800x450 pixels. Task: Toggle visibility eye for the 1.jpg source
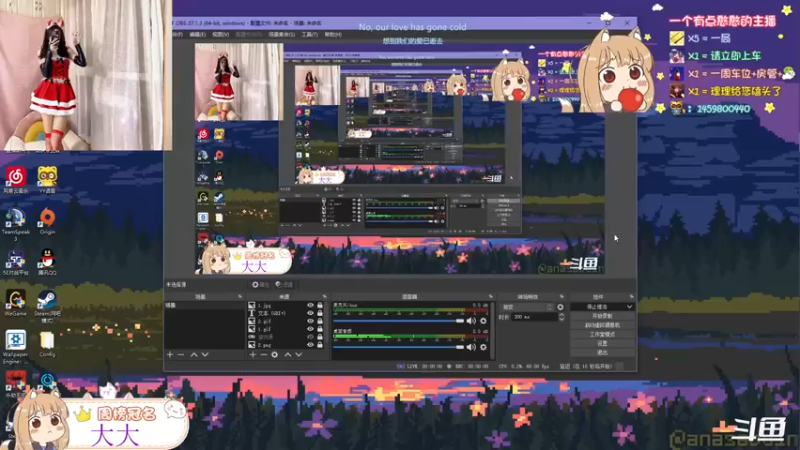point(310,305)
